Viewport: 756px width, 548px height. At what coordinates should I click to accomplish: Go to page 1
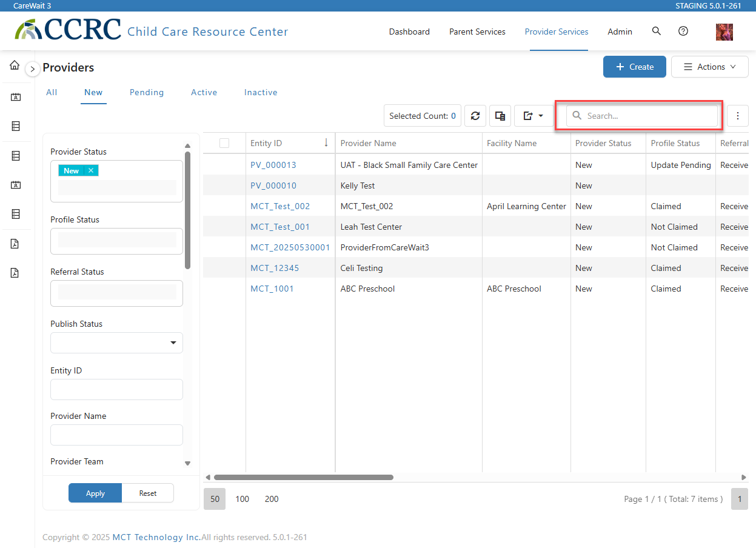point(740,499)
